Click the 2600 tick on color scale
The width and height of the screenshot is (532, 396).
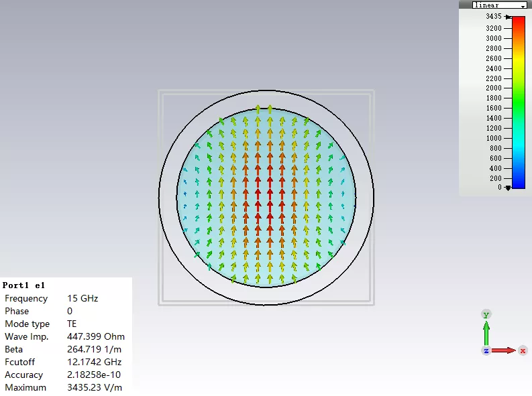coord(494,58)
